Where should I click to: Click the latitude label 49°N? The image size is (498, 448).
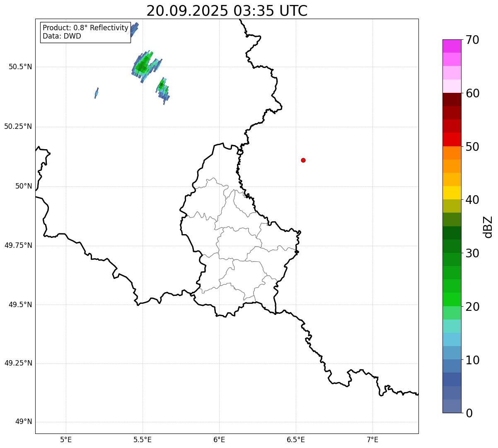pos(24,422)
